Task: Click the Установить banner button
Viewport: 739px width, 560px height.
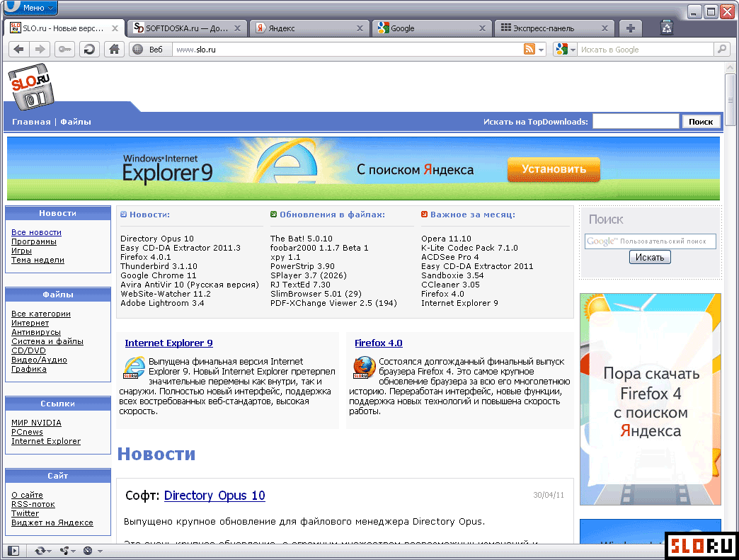Action: 554,169
